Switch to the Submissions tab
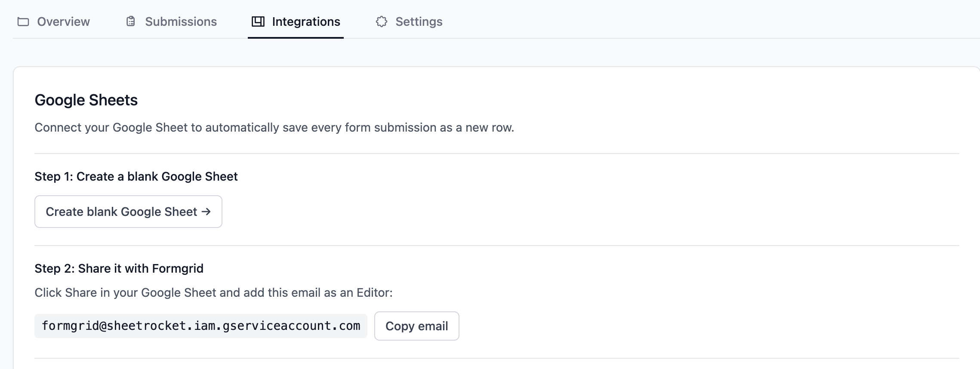The width and height of the screenshot is (980, 369). (x=181, y=22)
